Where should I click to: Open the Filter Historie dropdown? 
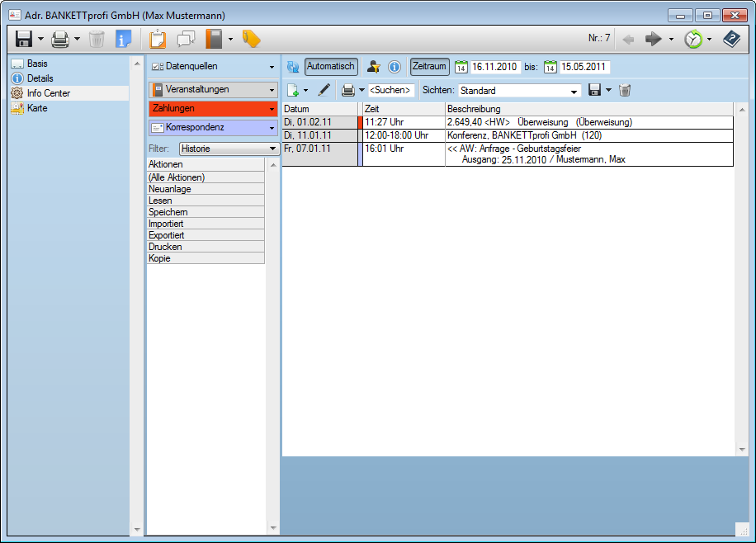tap(229, 149)
